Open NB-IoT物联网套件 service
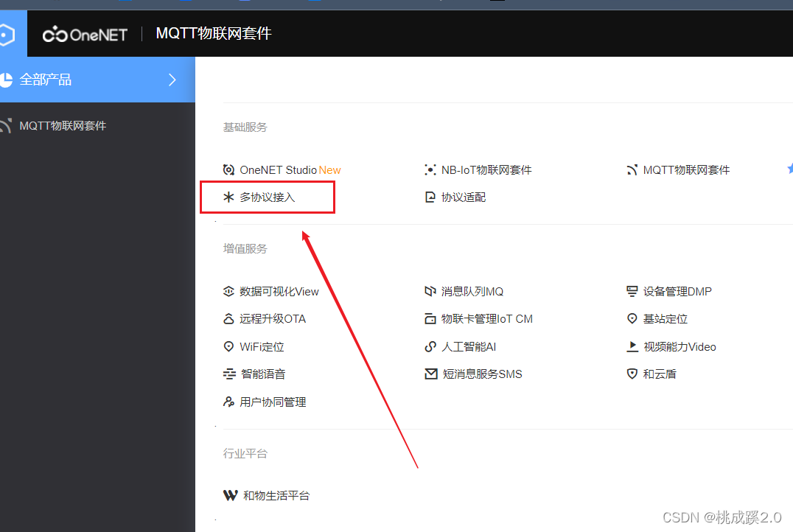Image resolution: width=793 pixels, height=532 pixels. pos(486,169)
